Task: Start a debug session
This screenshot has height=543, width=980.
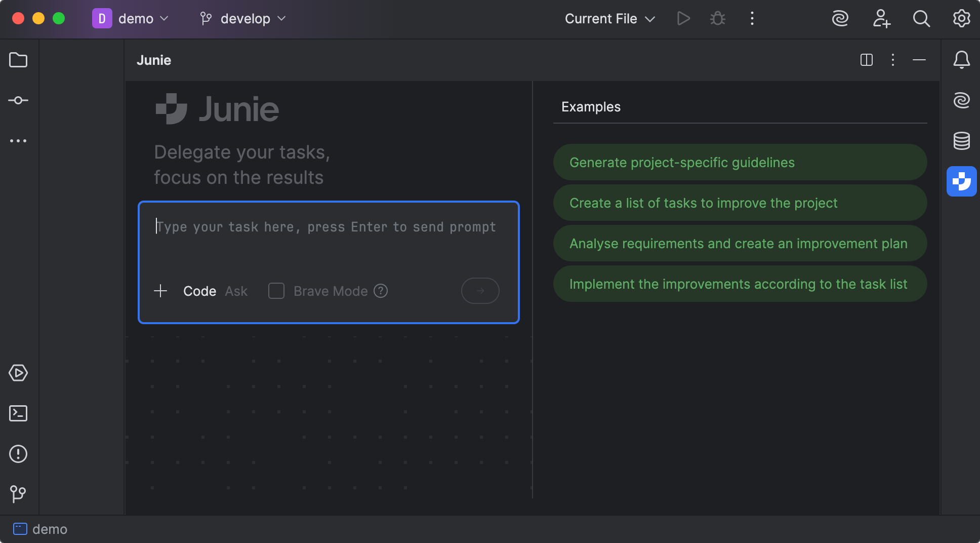Action: (717, 18)
